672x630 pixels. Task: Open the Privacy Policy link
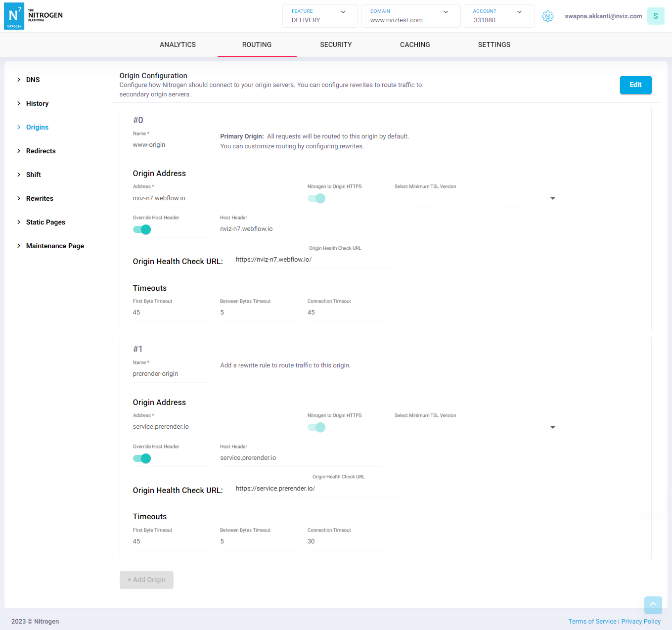point(641,622)
